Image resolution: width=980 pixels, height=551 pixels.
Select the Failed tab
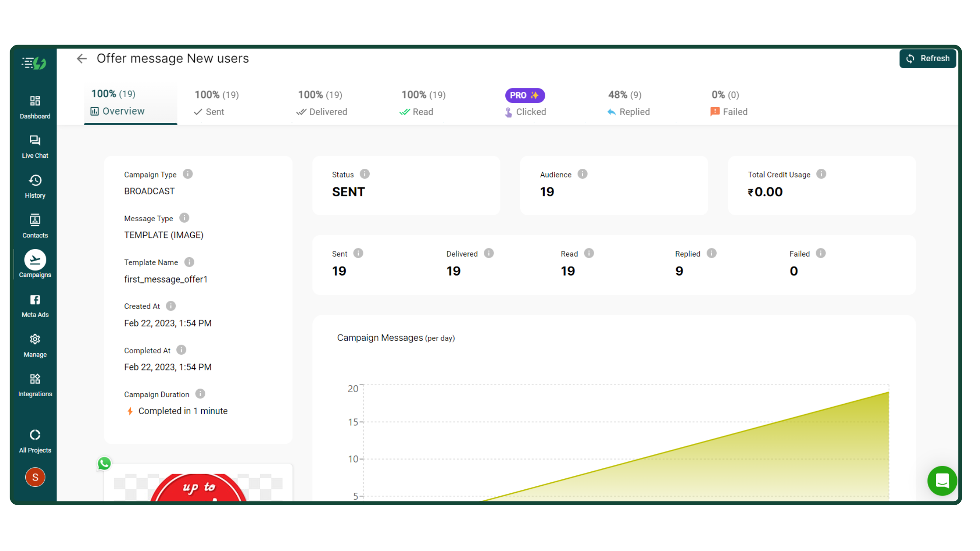click(729, 103)
